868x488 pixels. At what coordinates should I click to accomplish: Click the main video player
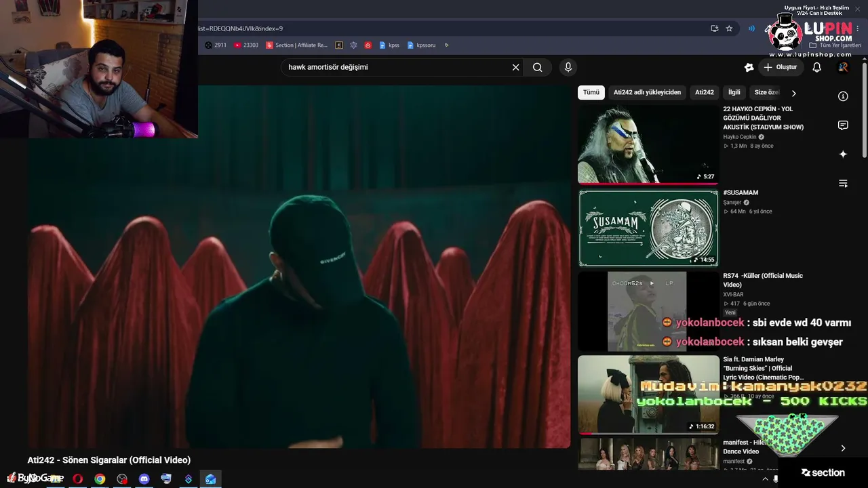(x=299, y=266)
